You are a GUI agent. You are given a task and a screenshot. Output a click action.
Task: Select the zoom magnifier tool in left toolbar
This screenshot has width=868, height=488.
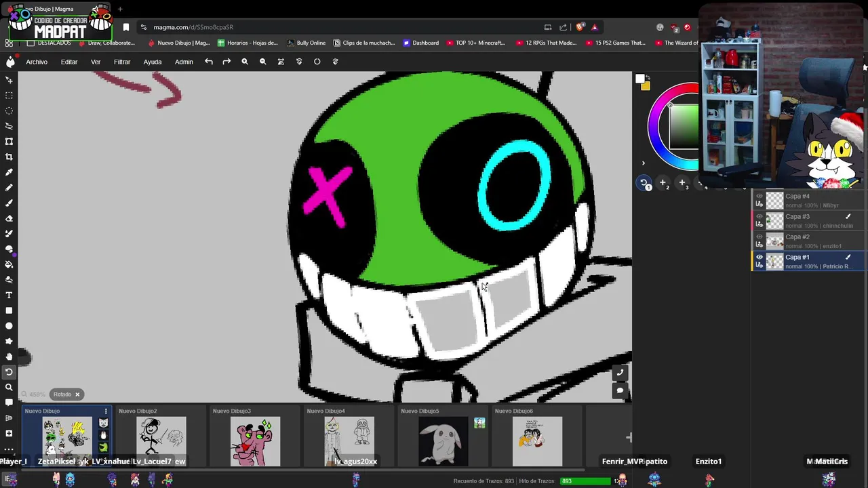(x=9, y=388)
